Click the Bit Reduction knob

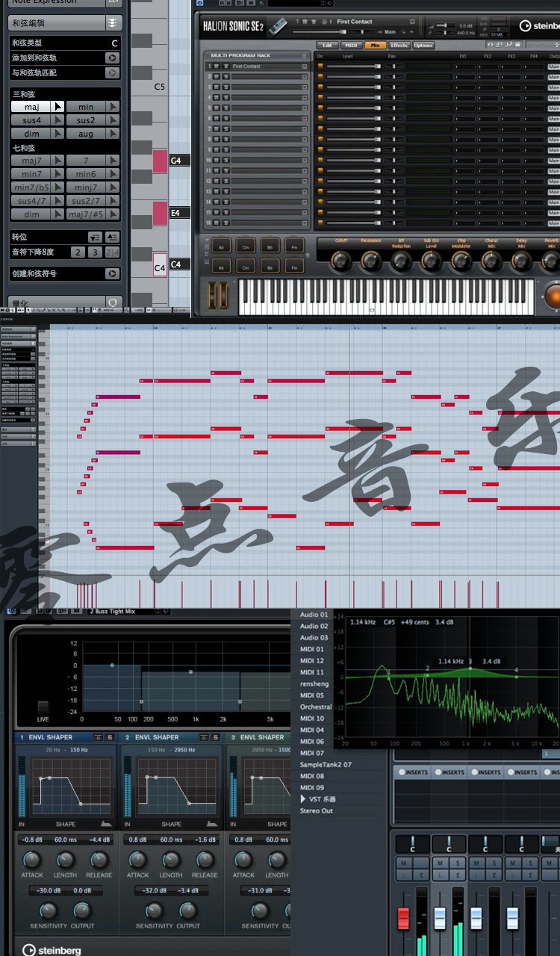(x=401, y=261)
